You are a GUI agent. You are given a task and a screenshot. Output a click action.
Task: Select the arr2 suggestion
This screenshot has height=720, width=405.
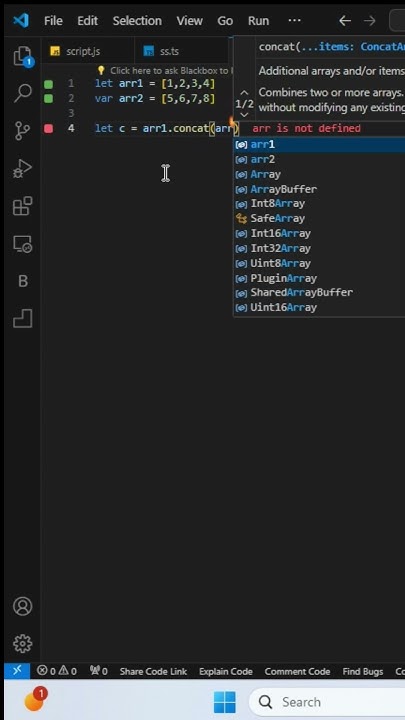click(x=319, y=159)
